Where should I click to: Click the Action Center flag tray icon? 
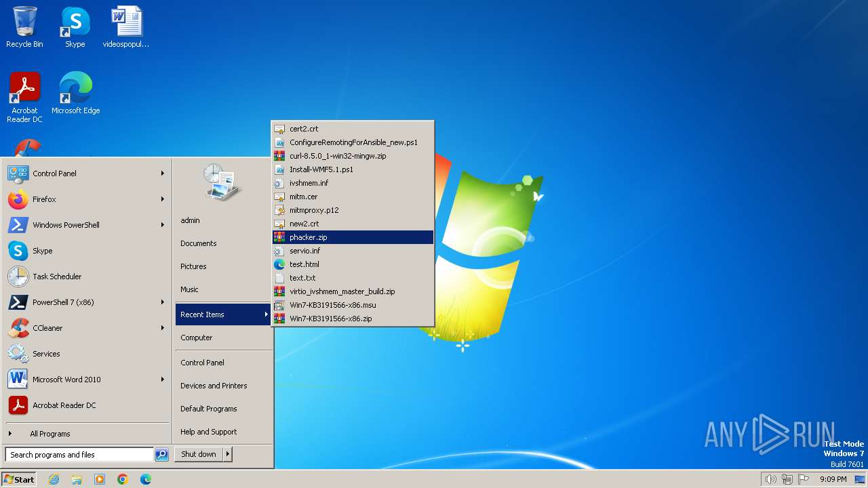point(804,479)
